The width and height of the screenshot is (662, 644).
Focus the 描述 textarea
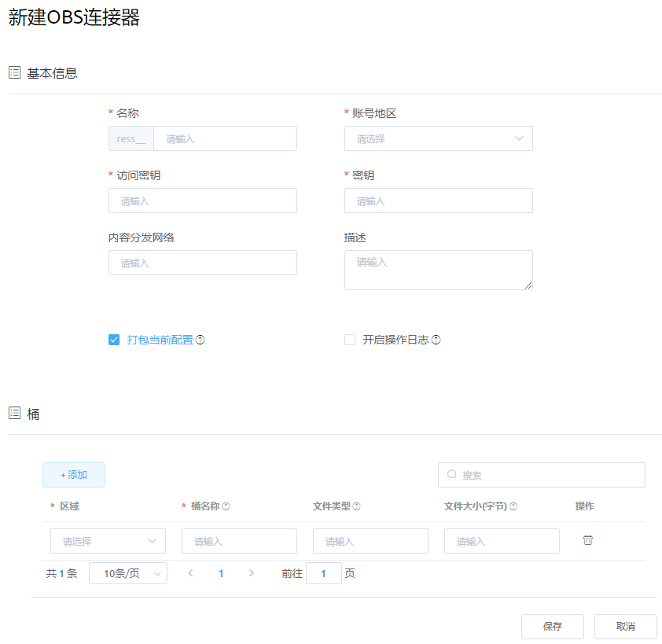pyautogui.click(x=438, y=270)
